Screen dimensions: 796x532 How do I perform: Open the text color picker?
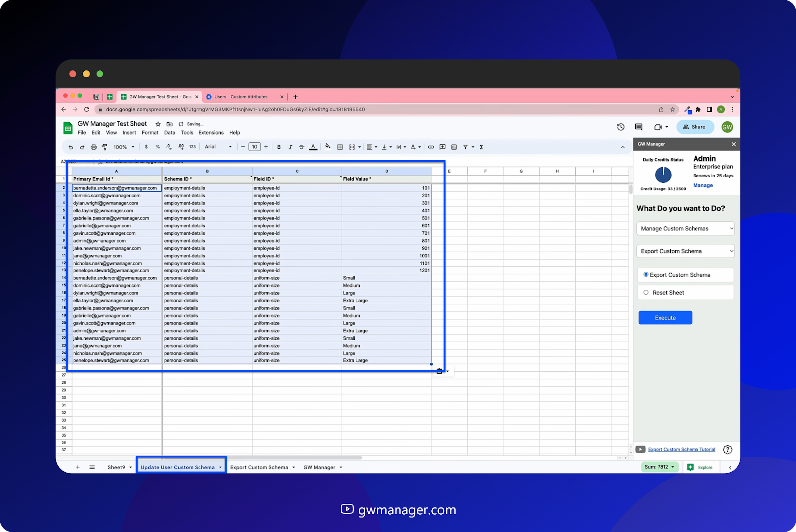[313, 147]
